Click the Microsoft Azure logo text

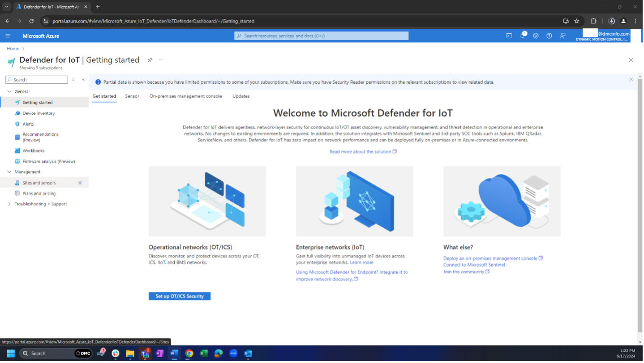(41, 36)
